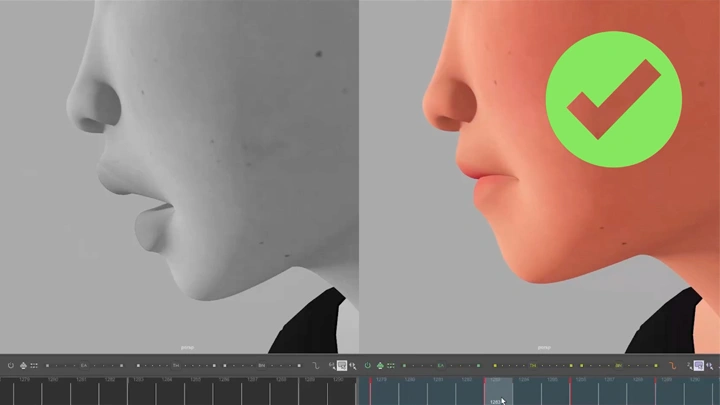
Task: Click the power icon in the left toolbar
Action: tap(10, 366)
